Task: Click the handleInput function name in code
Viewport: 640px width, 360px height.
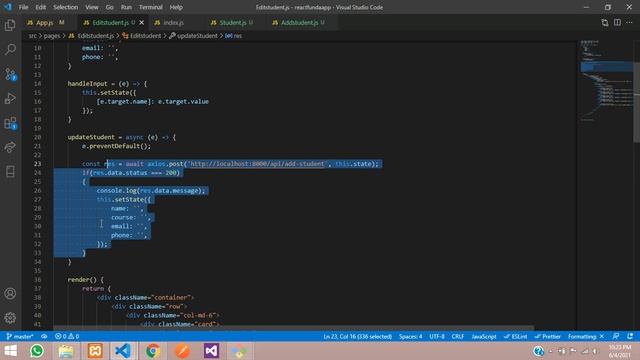Action: pyautogui.click(x=87, y=84)
